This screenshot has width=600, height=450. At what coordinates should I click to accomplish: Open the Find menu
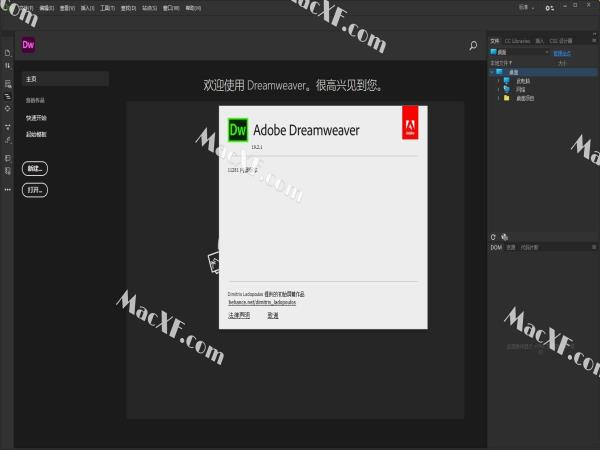[128, 8]
